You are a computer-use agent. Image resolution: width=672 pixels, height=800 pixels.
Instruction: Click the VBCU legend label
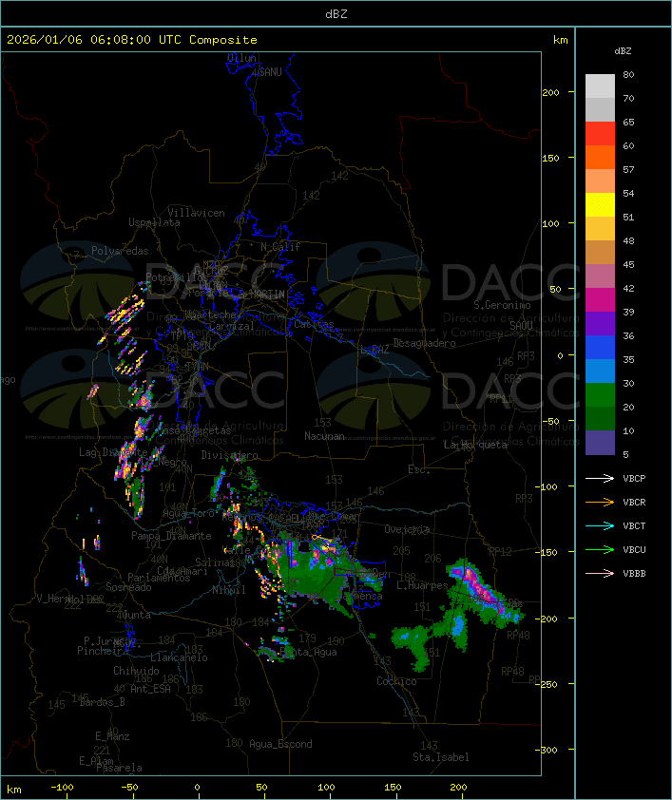tap(634, 549)
